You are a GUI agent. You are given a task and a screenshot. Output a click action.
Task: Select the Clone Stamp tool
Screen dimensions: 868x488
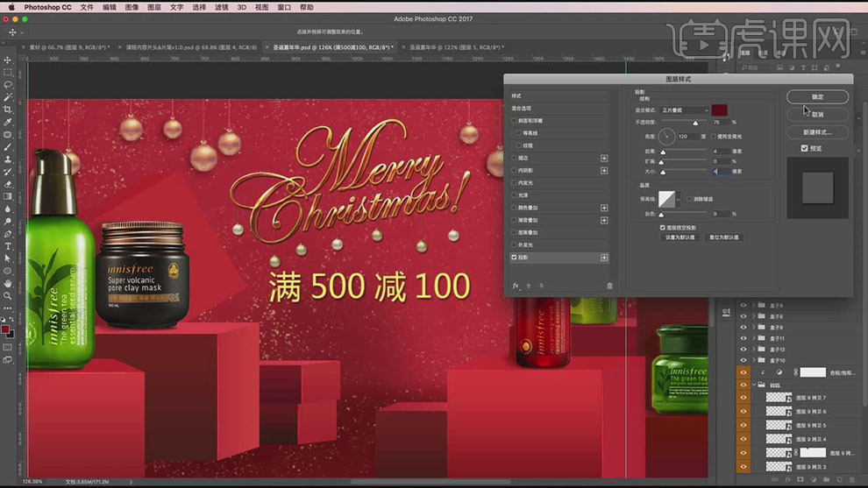pyautogui.click(x=8, y=159)
